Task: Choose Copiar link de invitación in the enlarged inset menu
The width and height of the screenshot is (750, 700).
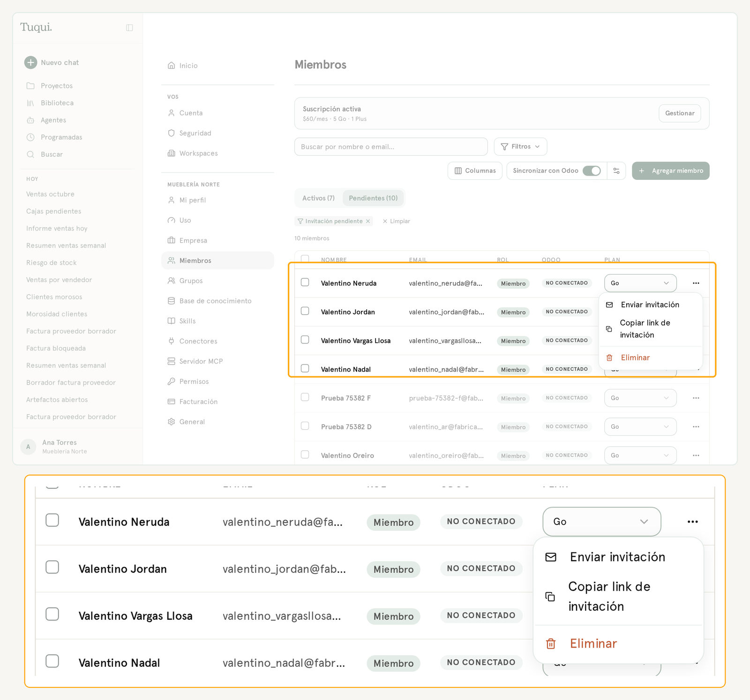Action: pyautogui.click(x=618, y=596)
